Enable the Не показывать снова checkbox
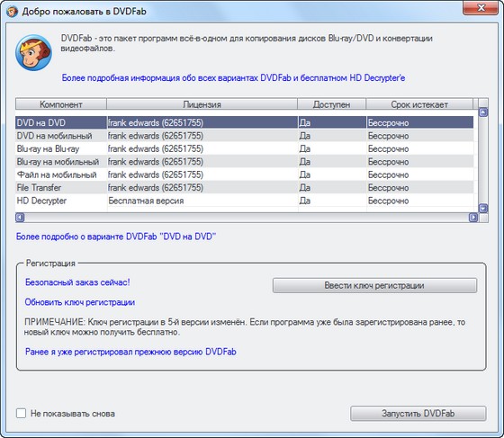 (22, 414)
